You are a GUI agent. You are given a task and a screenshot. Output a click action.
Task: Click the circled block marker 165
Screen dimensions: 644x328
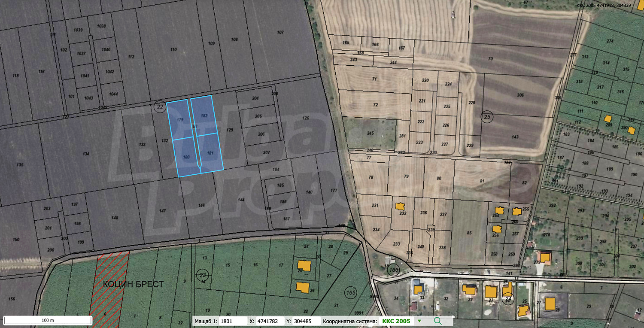[x=350, y=293]
